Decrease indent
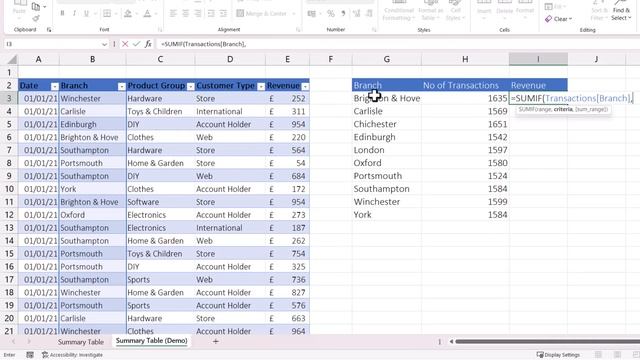 pyautogui.click(x=211, y=13)
